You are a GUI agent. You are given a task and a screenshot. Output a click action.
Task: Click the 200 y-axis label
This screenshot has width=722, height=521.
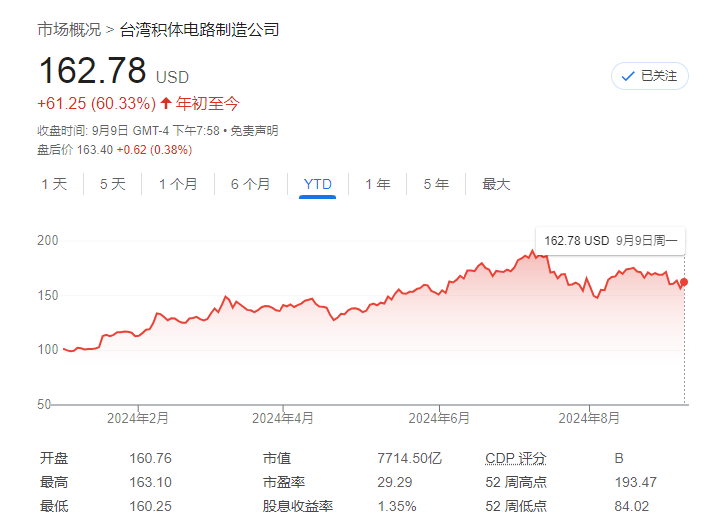click(x=48, y=240)
